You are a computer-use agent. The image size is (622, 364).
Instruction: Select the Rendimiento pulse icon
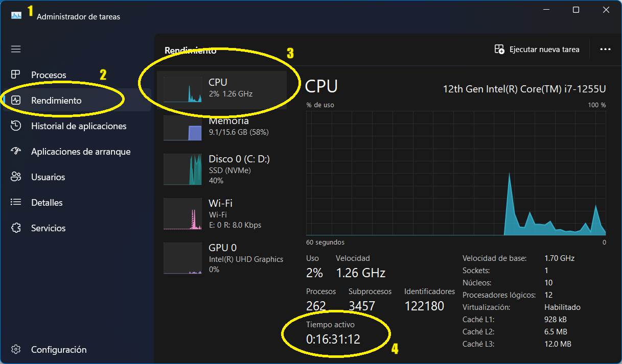[x=15, y=100]
